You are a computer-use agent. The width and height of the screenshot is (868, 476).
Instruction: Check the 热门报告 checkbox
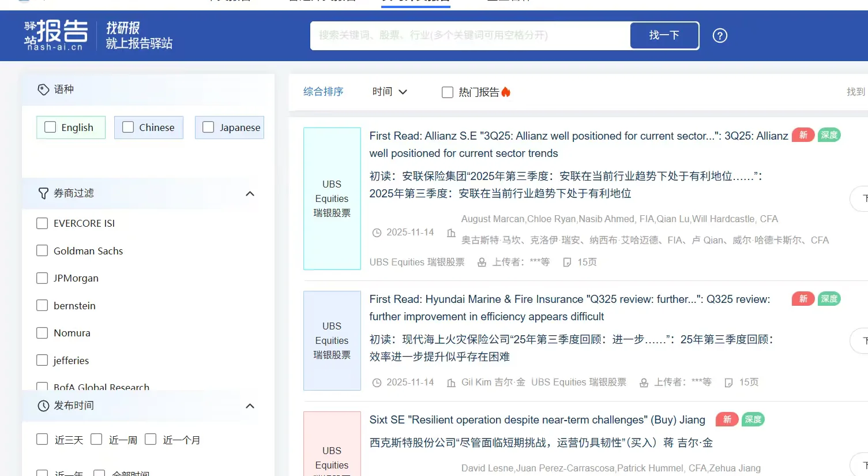[447, 92]
